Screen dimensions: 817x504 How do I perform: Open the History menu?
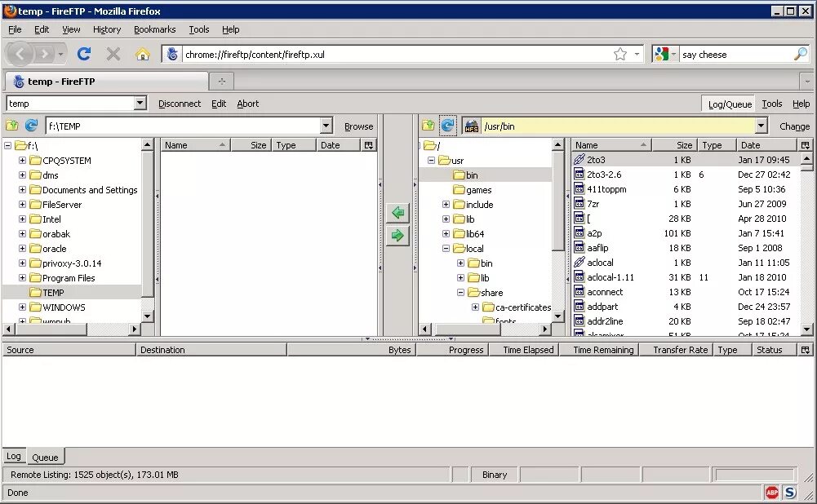click(107, 29)
